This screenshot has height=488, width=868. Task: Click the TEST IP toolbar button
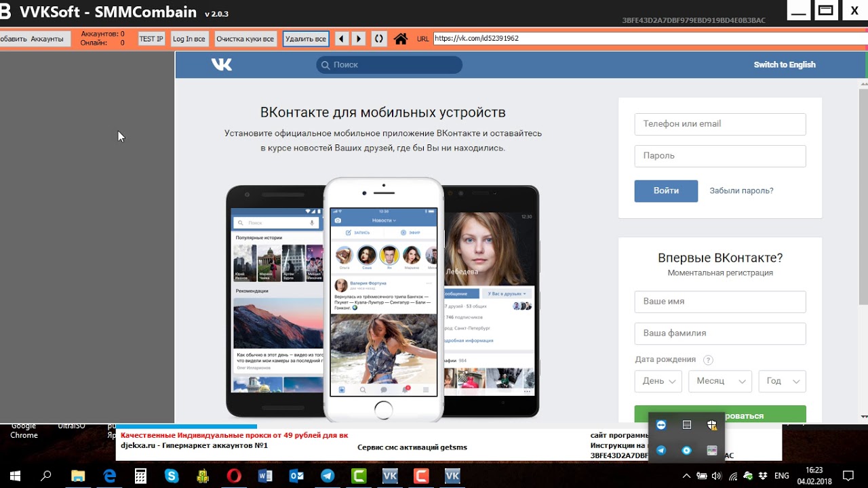pos(151,39)
